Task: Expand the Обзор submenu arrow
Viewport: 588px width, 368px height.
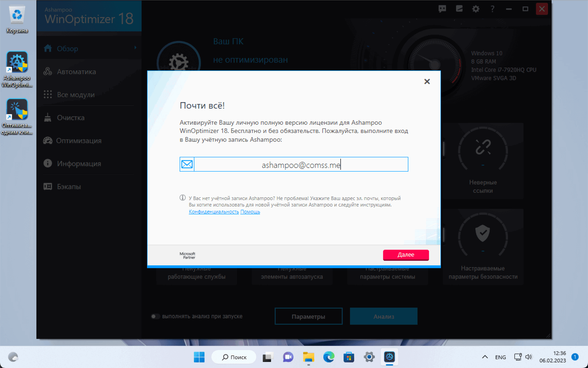Action: (136, 48)
